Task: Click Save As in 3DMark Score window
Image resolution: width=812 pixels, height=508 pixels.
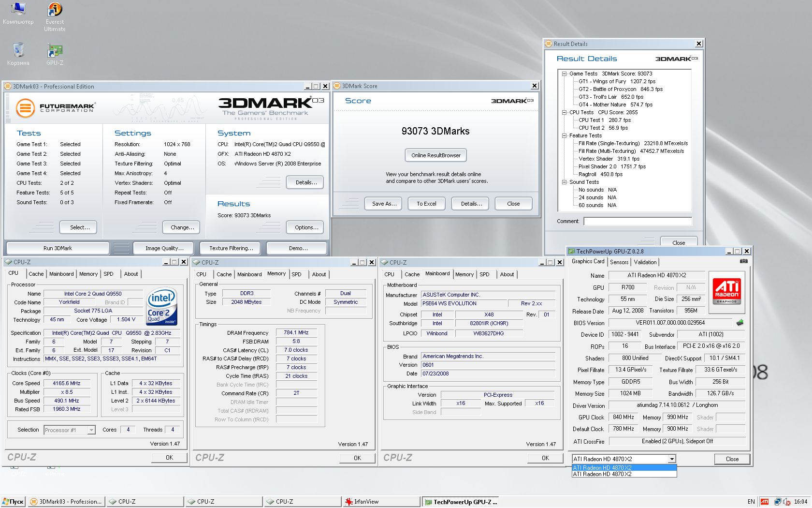Action: point(384,204)
